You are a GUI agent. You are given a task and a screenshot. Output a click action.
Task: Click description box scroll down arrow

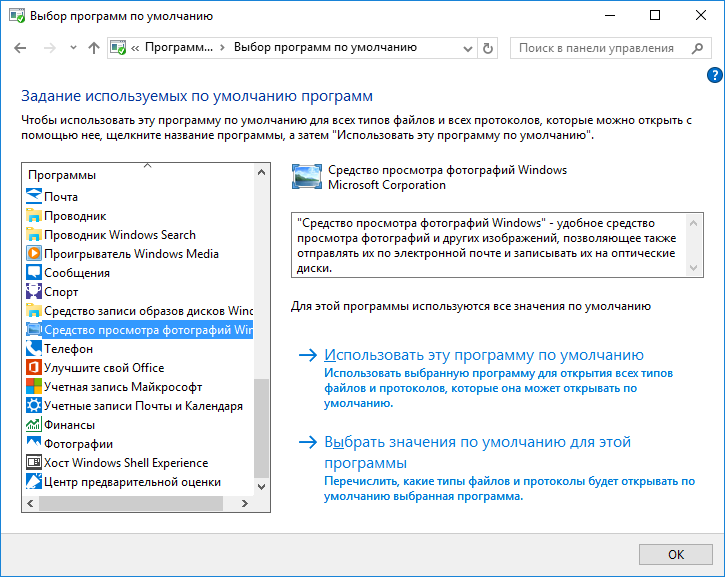point(693,268)
